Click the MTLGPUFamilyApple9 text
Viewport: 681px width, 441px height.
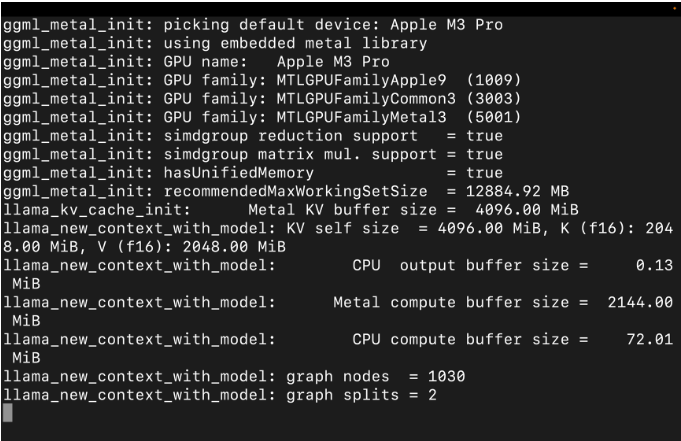(x=361, y=80)
